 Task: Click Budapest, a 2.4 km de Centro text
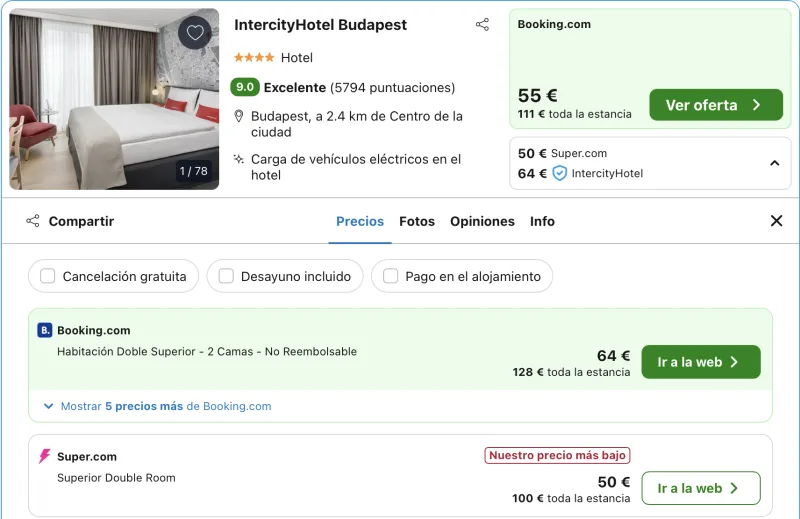[x=357, y=124]
